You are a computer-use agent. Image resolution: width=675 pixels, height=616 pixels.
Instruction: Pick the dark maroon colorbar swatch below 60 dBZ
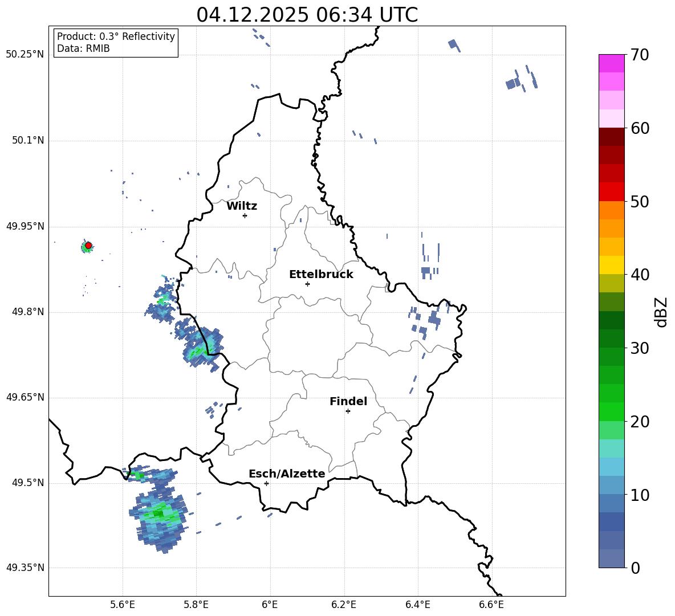[x=612, y=137]
